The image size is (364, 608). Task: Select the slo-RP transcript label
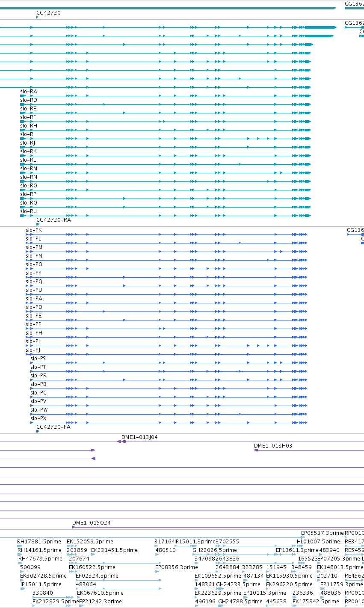[x=28, y=194]
